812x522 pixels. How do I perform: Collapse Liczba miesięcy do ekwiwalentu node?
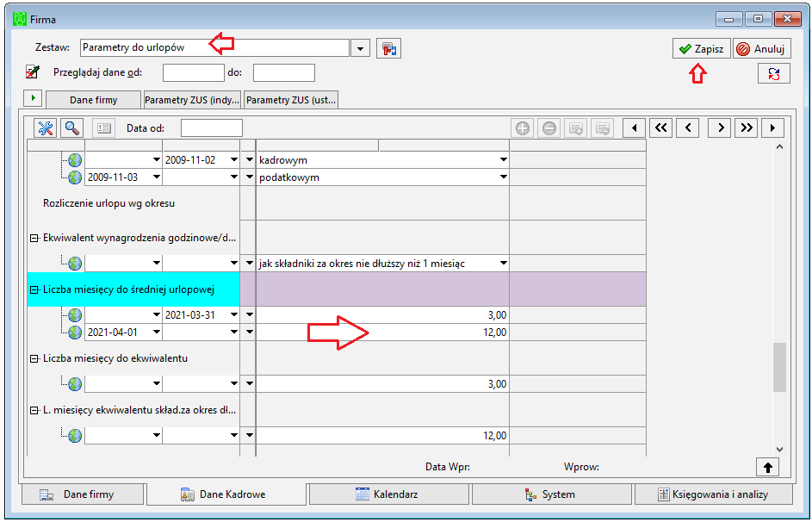click(x=34, y=359)
